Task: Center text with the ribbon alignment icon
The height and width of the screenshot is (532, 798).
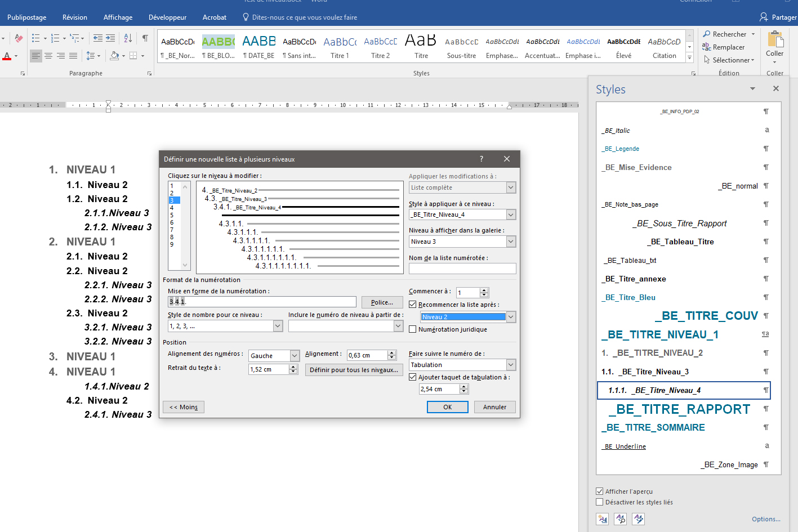Action: coord(48,56)
